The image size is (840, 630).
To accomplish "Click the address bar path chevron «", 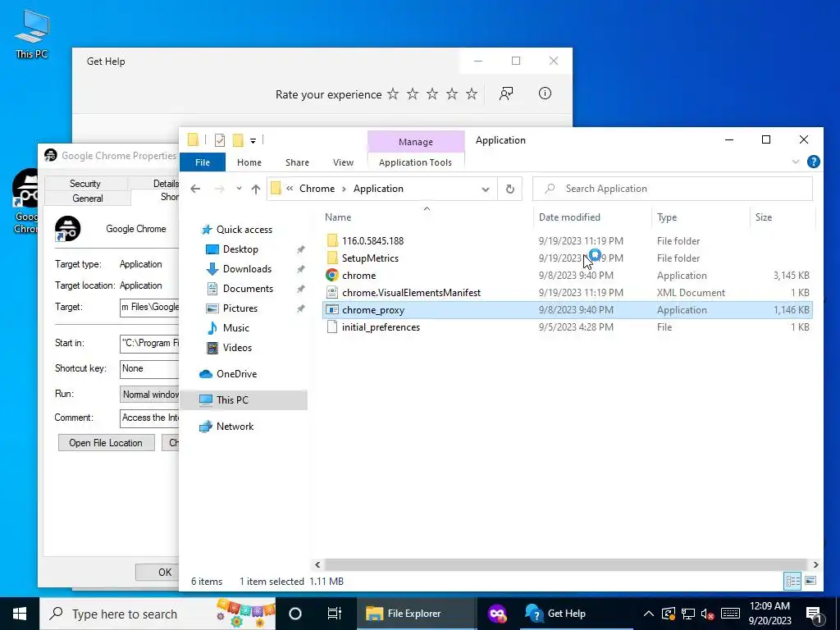I will [x=290, y=189].
